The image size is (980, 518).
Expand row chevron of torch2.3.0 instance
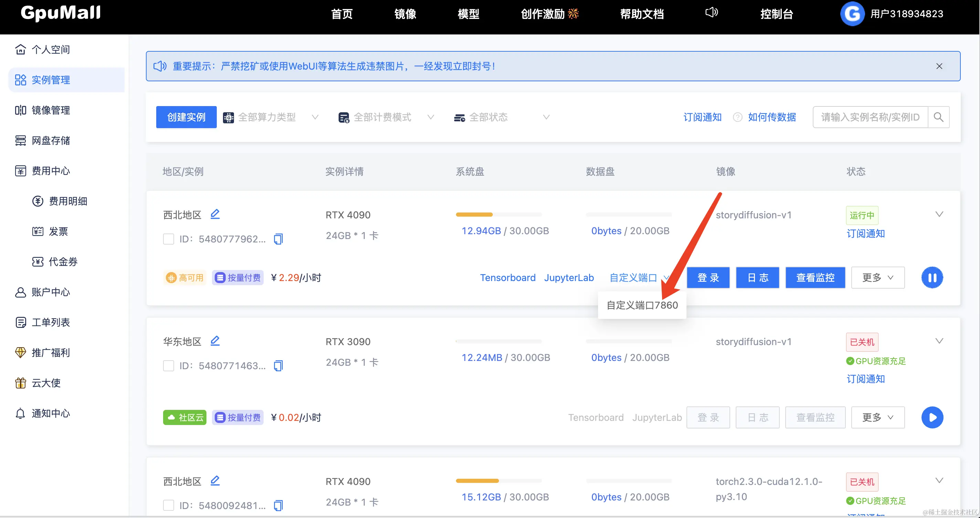tap(939, 480)
